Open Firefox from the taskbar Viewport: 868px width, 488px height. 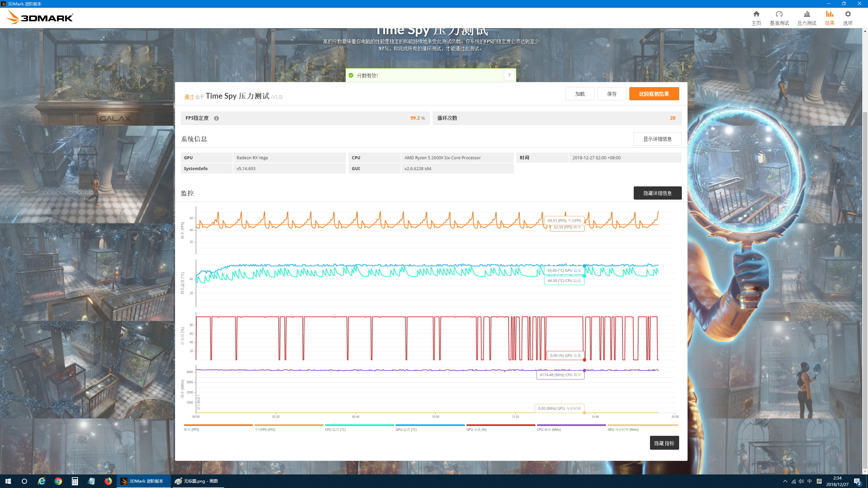coord(108,481)
